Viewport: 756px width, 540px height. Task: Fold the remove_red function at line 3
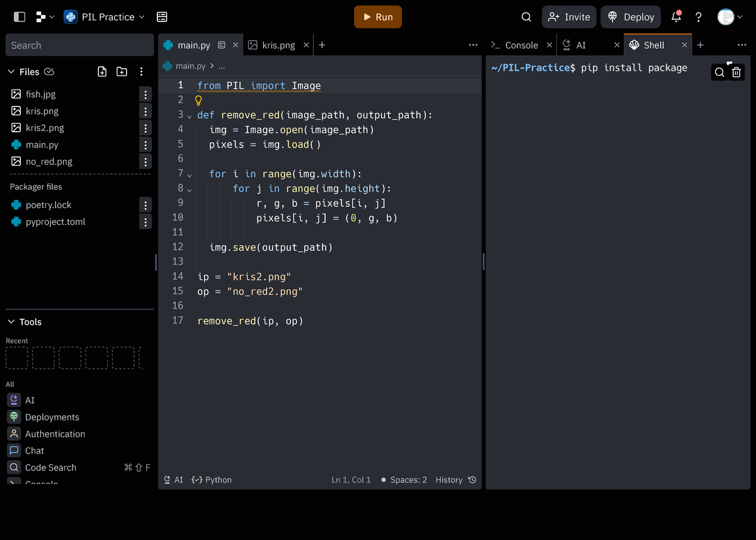pos(189,116)
